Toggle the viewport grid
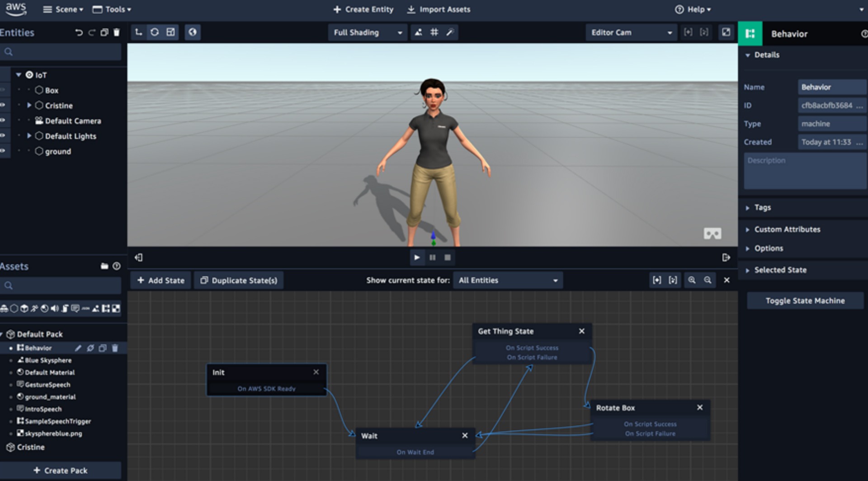Viewport: 868px width, 481px height. pos(434,33)
